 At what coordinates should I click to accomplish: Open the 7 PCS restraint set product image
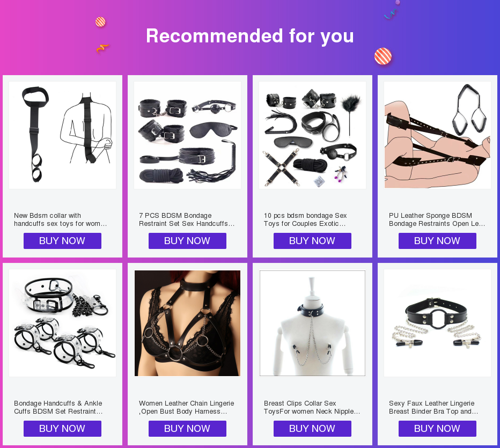tap(188, 135)
